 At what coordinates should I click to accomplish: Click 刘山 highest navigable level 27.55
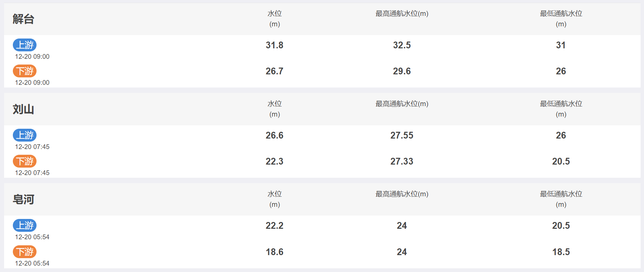[402, 135]
